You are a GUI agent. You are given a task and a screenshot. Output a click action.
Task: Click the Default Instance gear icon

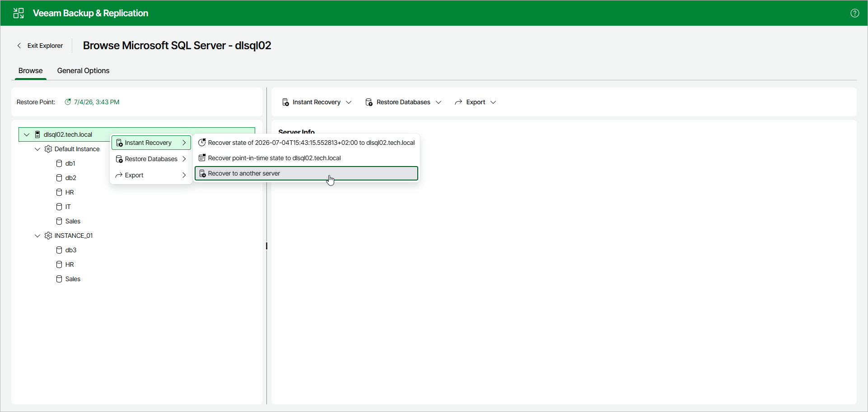point(48,149)
